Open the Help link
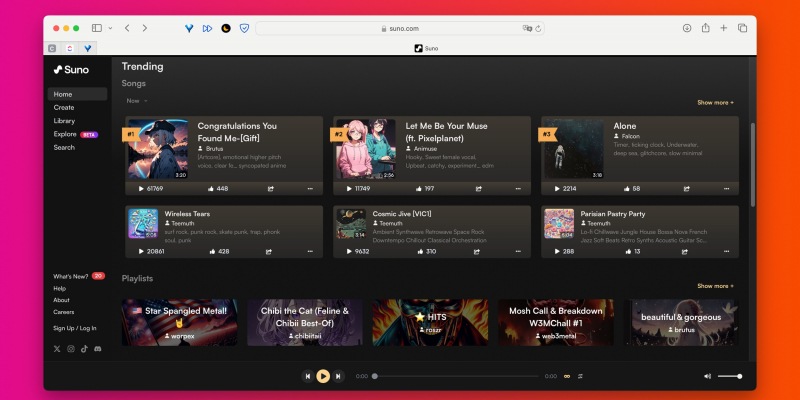 [x=59, y=288]
